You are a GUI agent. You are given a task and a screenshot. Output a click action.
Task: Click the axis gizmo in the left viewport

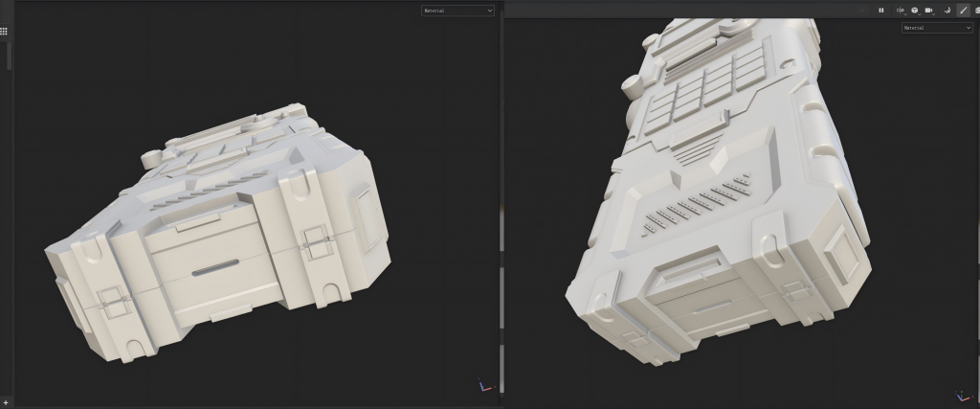click(485, 385)
